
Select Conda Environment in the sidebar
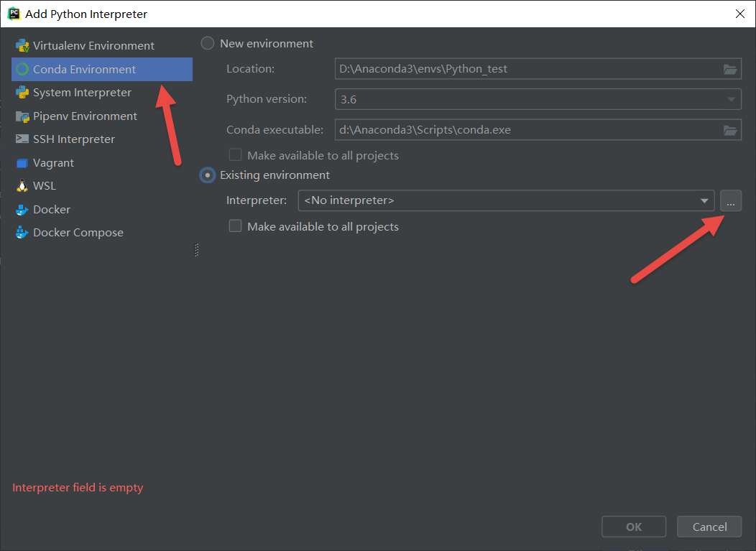click(x=102, y=70)
